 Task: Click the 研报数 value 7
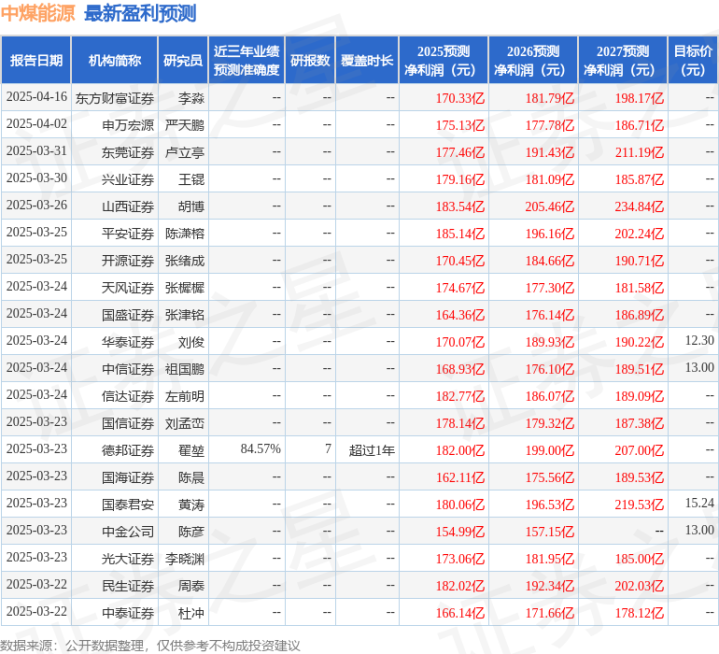pos(328,449)
